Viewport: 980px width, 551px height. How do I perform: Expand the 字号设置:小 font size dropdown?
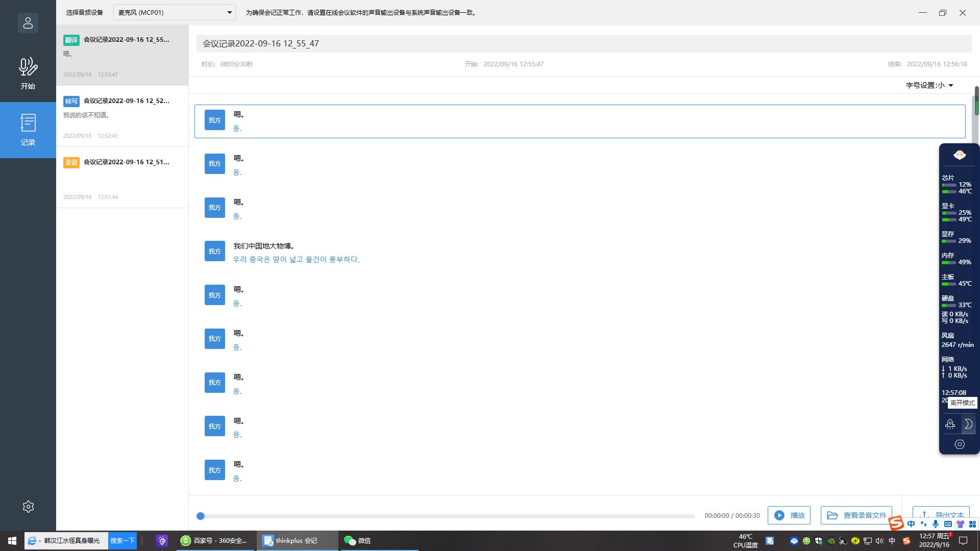point(929,85)
